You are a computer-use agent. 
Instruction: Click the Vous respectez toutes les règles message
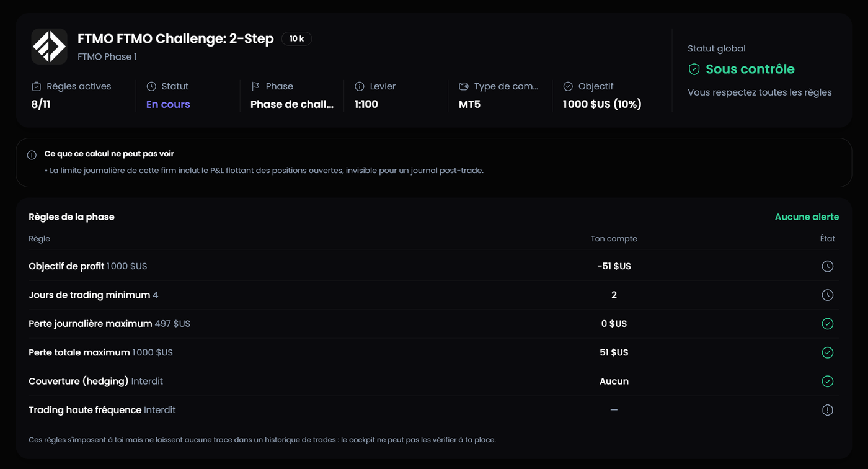(759, 92)
